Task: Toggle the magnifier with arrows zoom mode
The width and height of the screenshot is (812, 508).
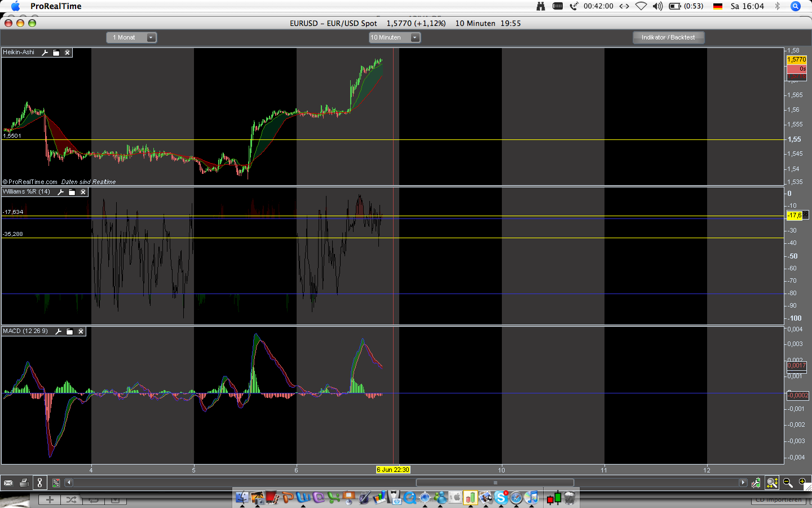Action: [772, 483]
